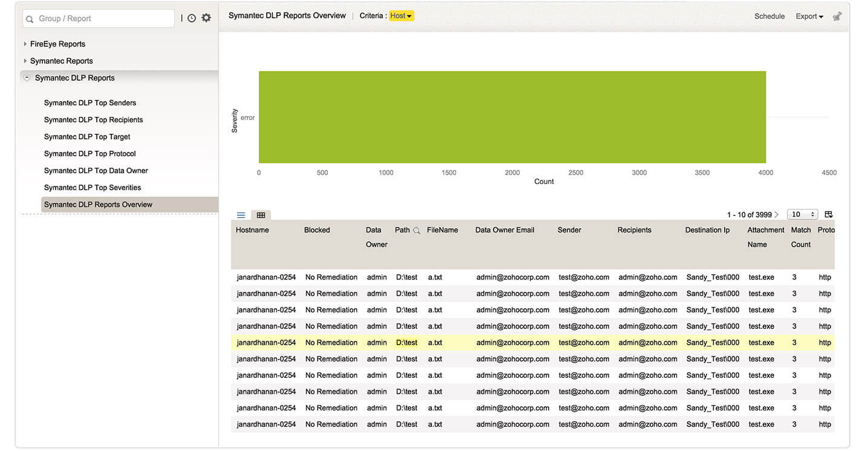Sort by Data Owner Email column header

(504, 230)
